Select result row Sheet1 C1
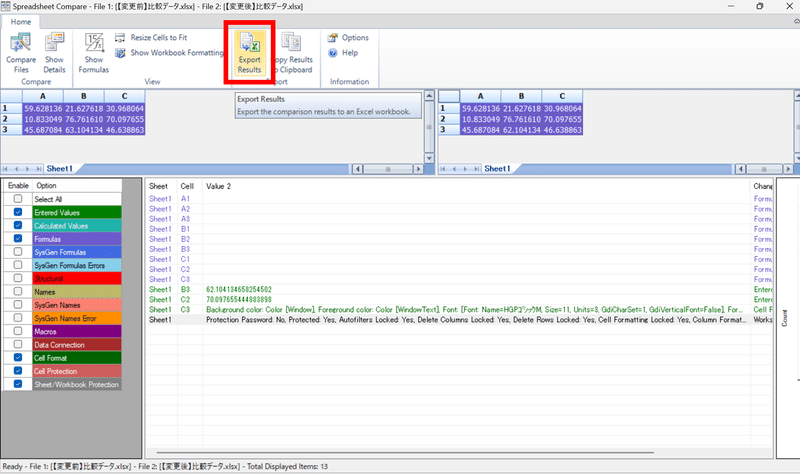Screen dimensions: 800x474 459,259
